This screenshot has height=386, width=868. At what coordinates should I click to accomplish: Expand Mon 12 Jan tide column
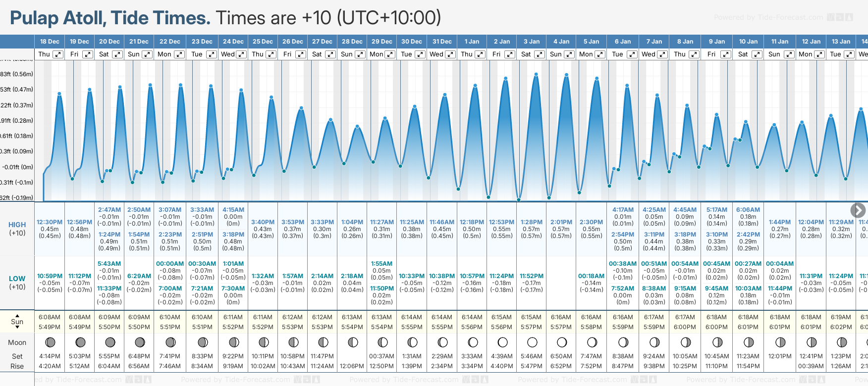tap(819, 54)
